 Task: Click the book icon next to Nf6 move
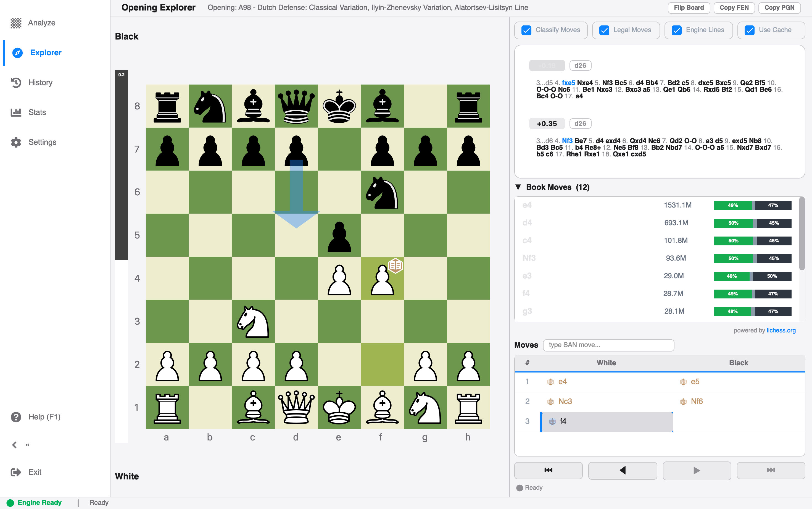[x=683, y=401]
